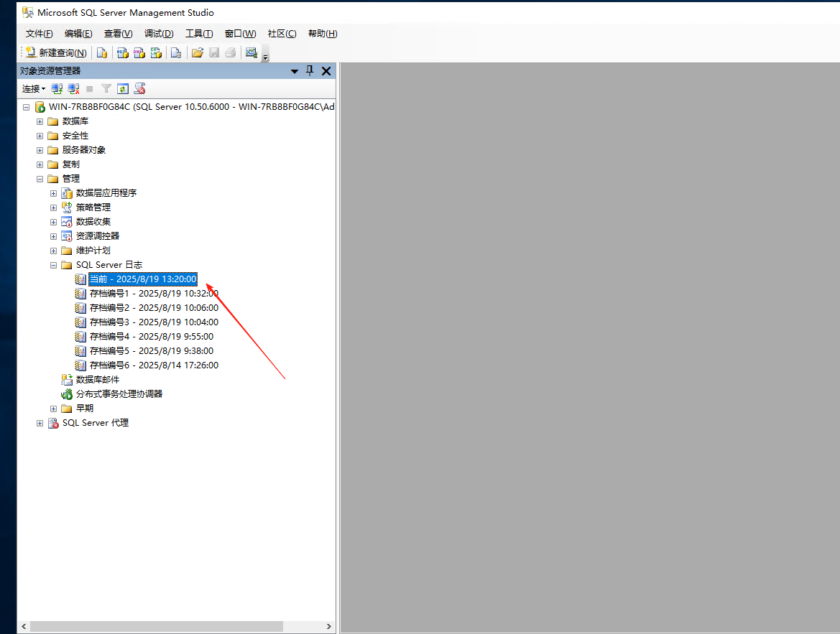
Task: Select log 存档编号2 - 2025/8/19 10:06:00
Action: click(x=154, y=308)
